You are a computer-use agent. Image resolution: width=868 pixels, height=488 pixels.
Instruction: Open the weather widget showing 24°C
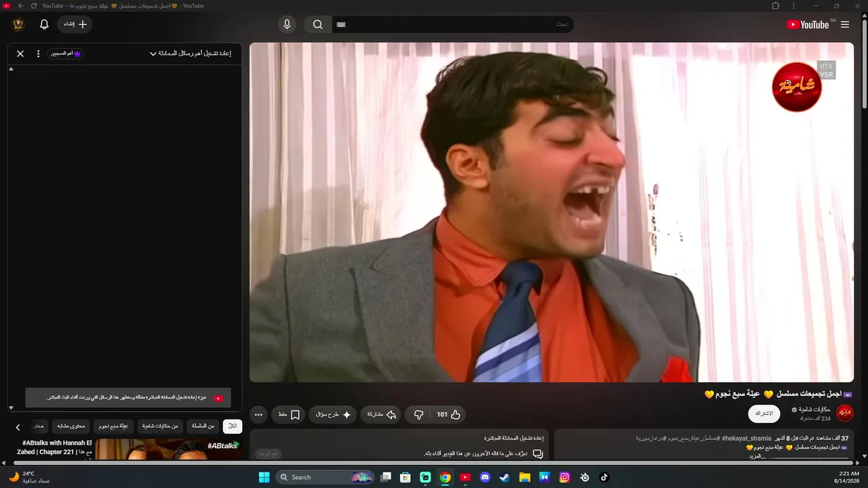point(30,477)
